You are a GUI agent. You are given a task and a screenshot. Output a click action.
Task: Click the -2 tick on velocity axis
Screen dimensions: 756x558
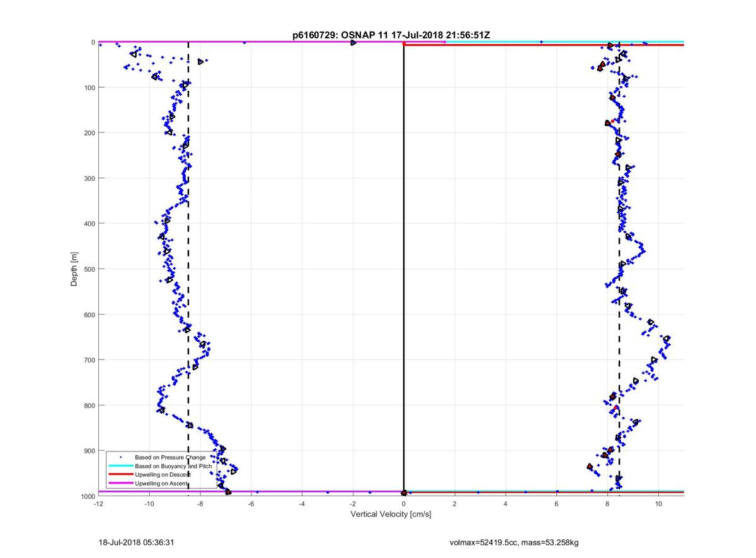click(x=353, y=504)
